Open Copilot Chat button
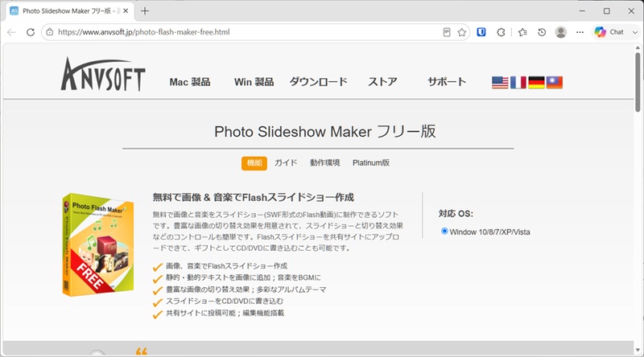This screenshot has width=644, height=357. click(609, 32)
